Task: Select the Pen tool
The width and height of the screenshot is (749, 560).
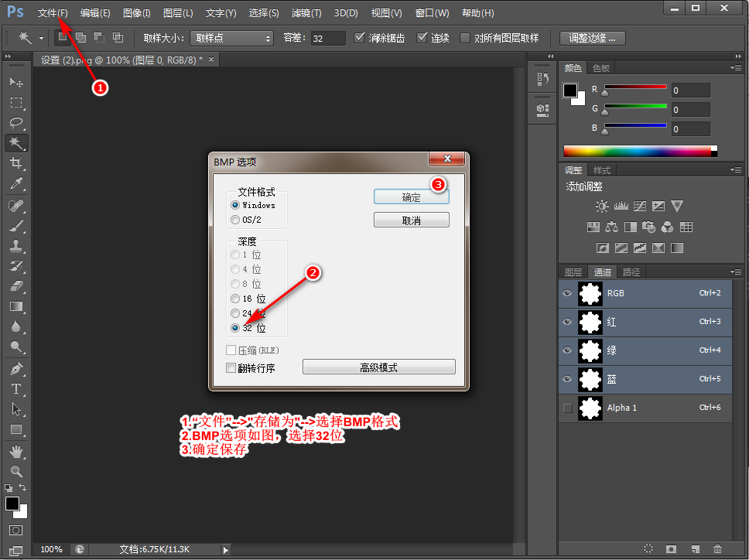Action: pos(16,369)
